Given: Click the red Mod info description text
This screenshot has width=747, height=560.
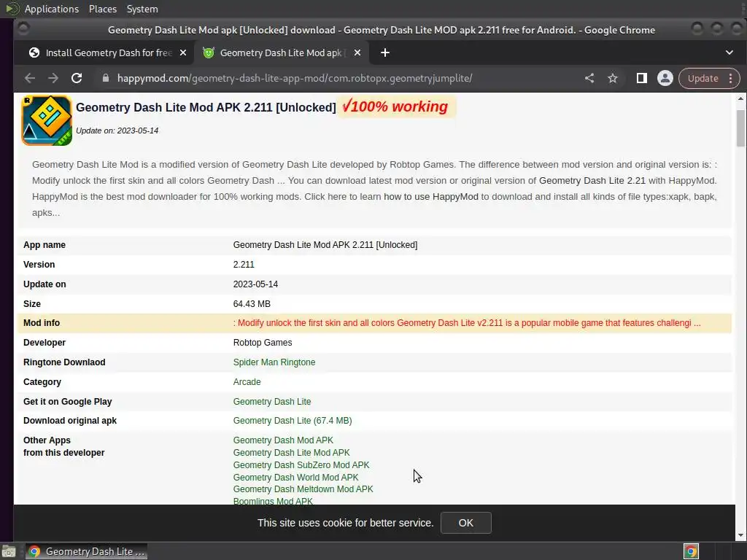Looking at the screenshot, I should coord(467,323).
